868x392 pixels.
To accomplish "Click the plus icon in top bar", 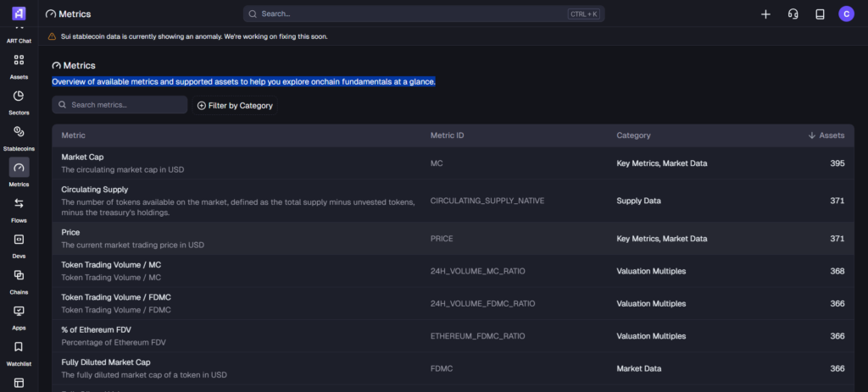I will pos(765,14).
